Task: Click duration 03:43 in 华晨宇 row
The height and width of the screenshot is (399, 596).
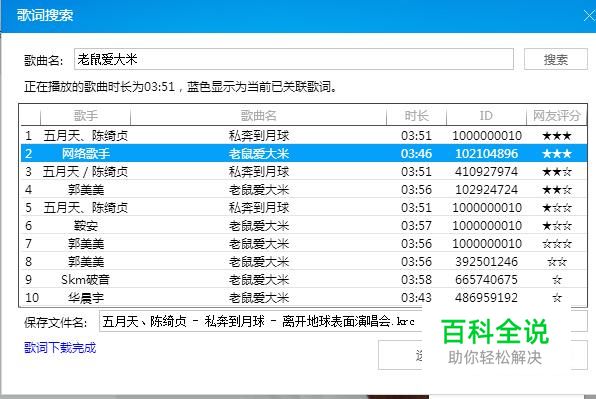Action: pyautogui.click(x=416, y=298)
